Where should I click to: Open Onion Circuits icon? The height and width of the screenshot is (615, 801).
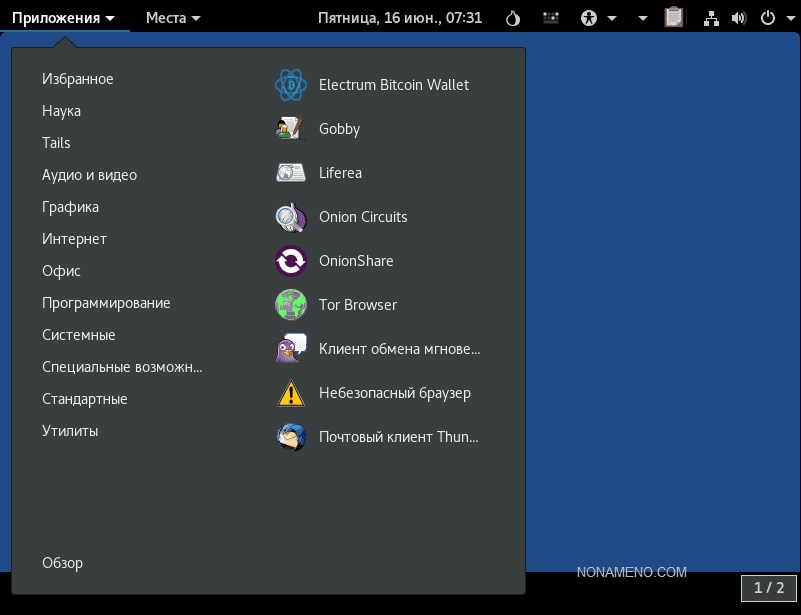290,217
